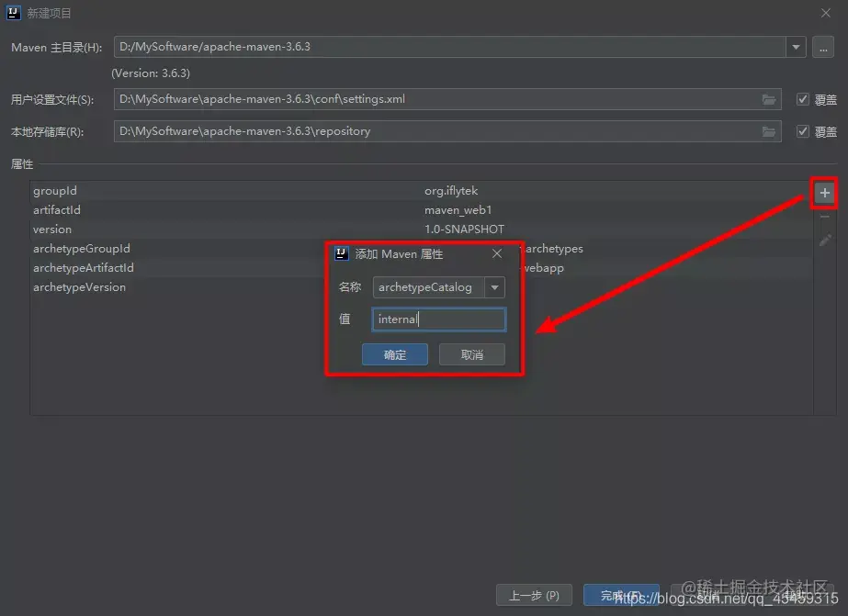Select the archetypeVersion property row

pyautogui.click(x=422, y=287)
